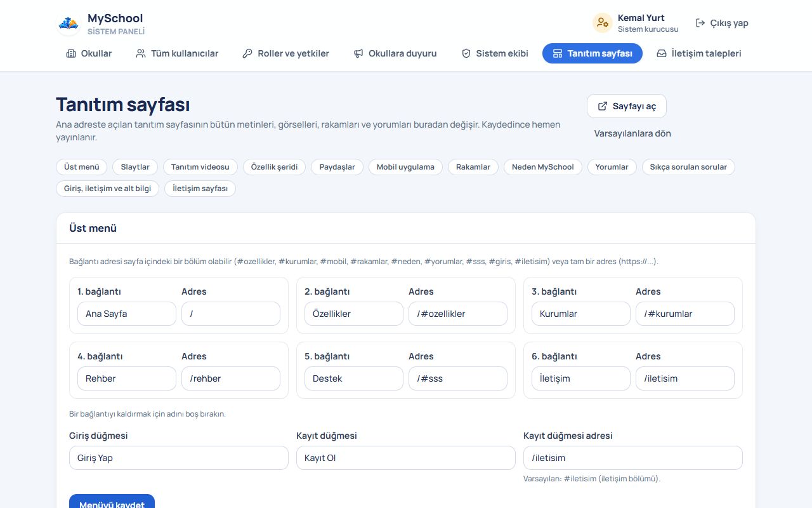Click the key icon for Roller ve yetkiler
The image size is (812, 508).
[247, 53]
